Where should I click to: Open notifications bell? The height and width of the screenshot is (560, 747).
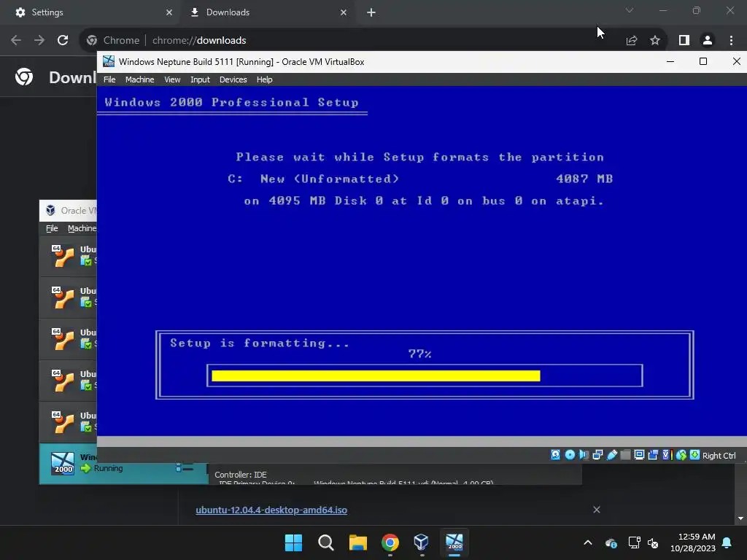click(x=727, y=542)
